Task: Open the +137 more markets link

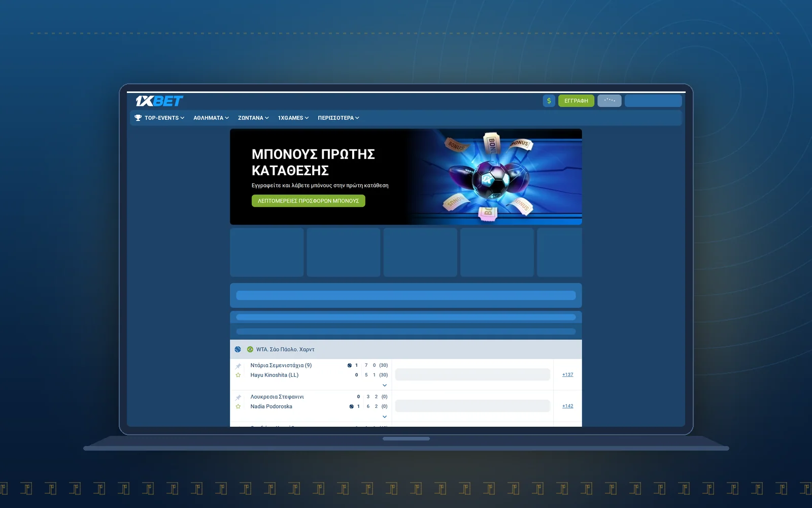Action: [568, 375]
